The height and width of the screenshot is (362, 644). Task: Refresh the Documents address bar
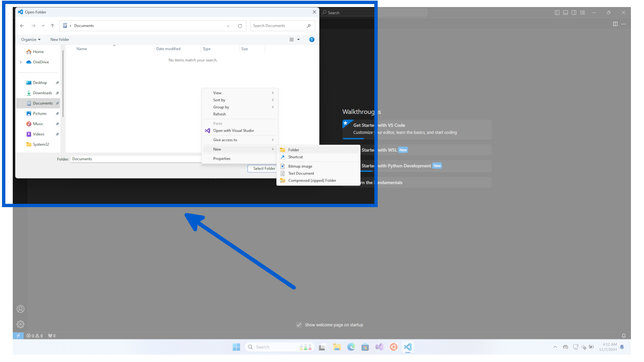pyautogui.click(x=240, y=26)
